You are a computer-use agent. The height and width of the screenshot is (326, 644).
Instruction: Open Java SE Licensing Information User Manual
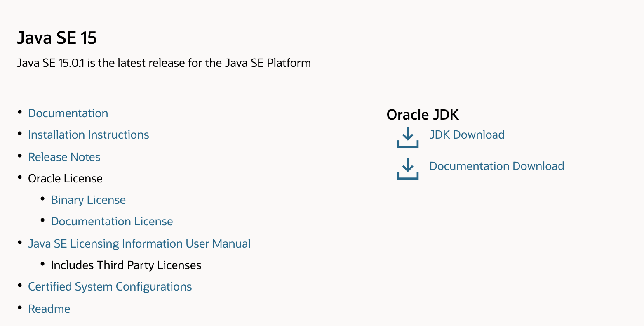pyautogui.click(x=139, y=244)
